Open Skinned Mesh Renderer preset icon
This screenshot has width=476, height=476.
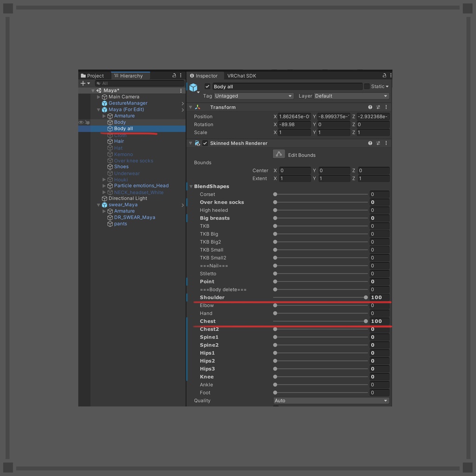378,143
